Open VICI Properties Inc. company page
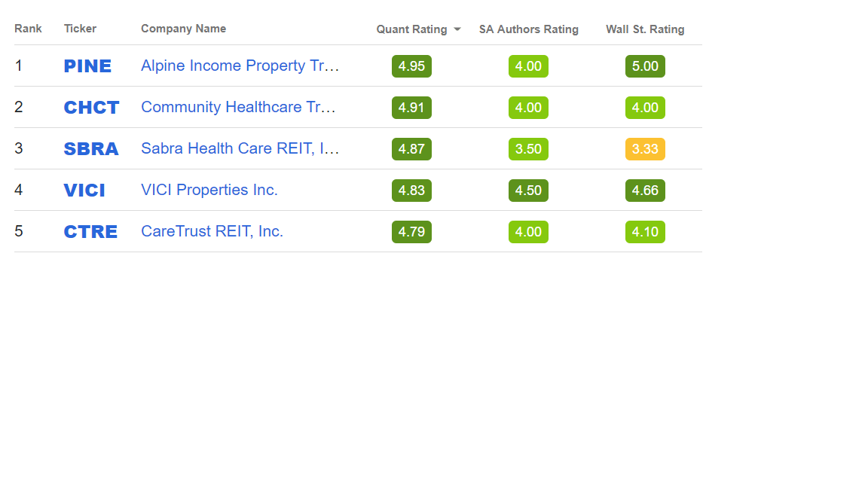The height and width of the screenshot is (488, 868). point(209,191)
